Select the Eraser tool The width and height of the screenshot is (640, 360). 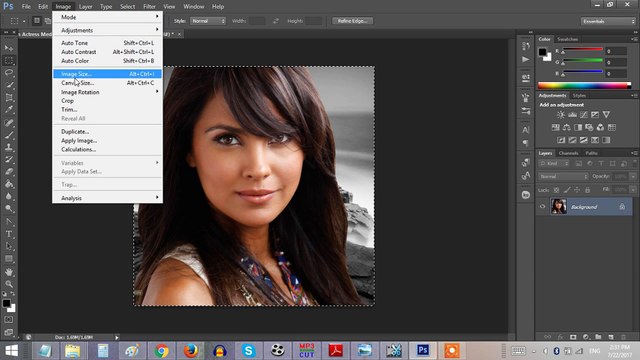(9, 172)
